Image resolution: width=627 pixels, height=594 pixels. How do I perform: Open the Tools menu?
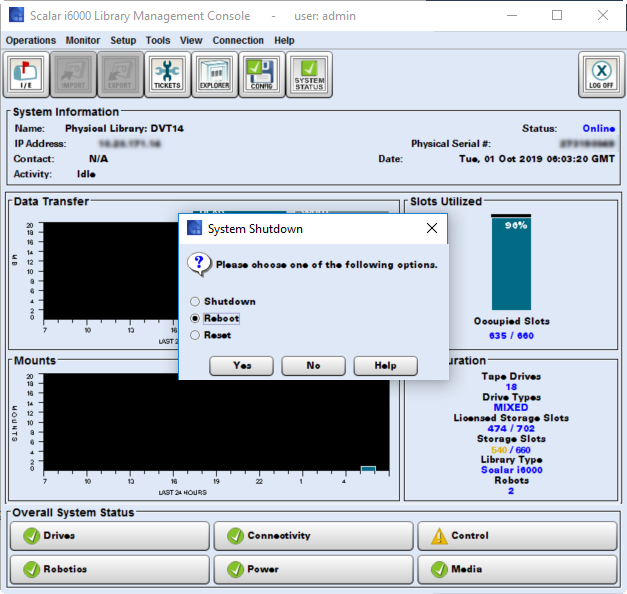[x=158, y=40]
